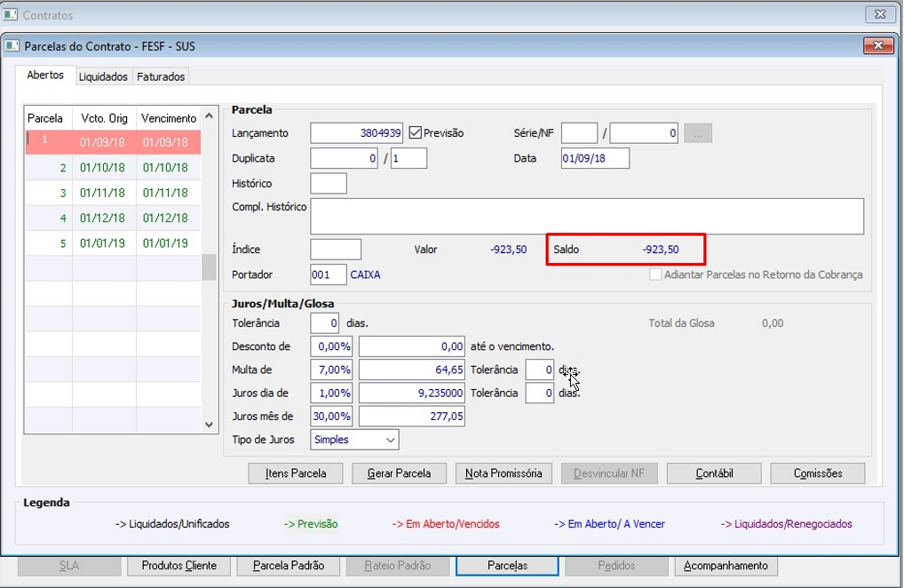
Task: Click the Multa de percentage field
Action: (333, 370)
